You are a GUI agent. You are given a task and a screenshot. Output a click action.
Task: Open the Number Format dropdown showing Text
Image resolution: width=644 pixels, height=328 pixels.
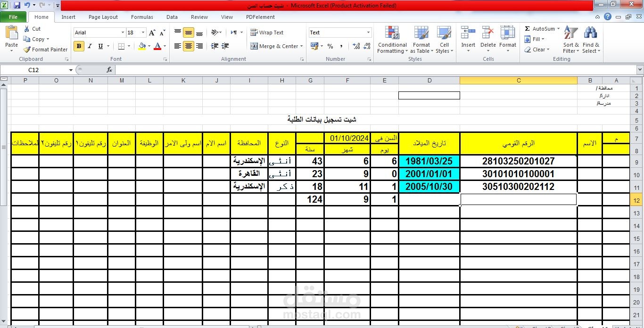point(367,32)
